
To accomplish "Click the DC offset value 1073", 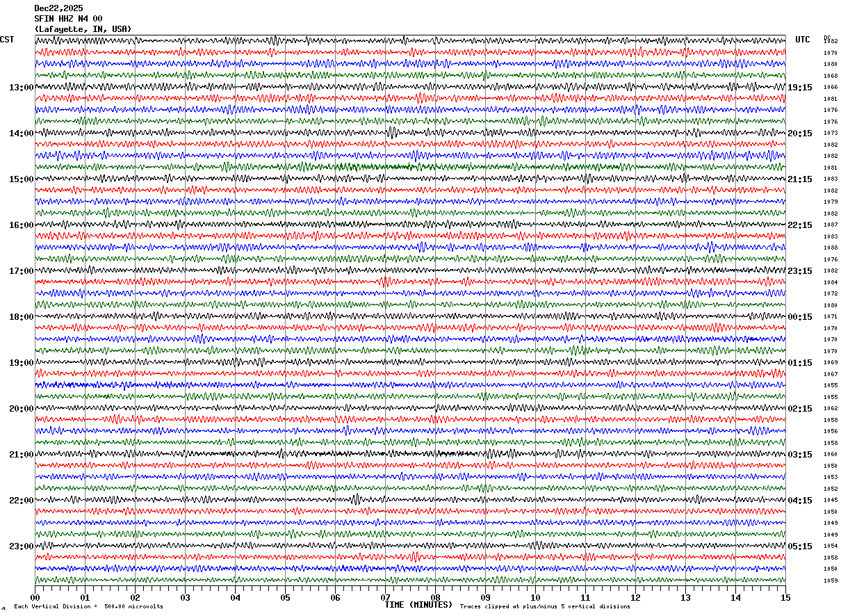I will (x=831, y=133).
